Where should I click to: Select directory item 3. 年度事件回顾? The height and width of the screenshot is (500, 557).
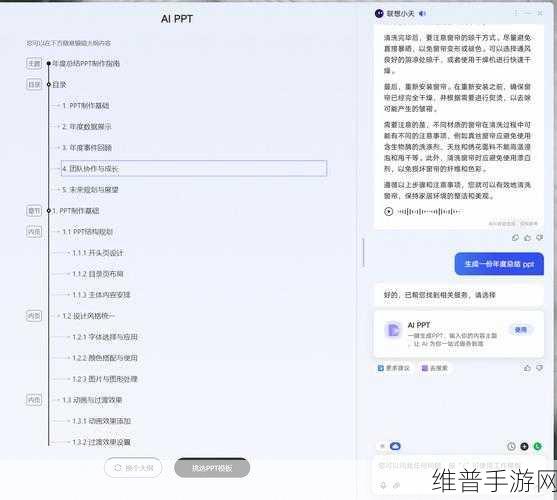tap(87, 147)
